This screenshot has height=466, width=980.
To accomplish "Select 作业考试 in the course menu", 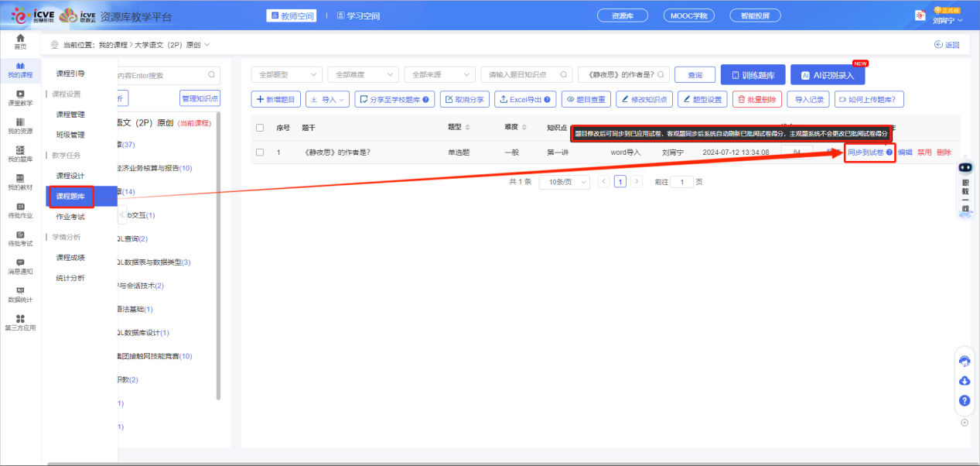I will click(70, 217).
